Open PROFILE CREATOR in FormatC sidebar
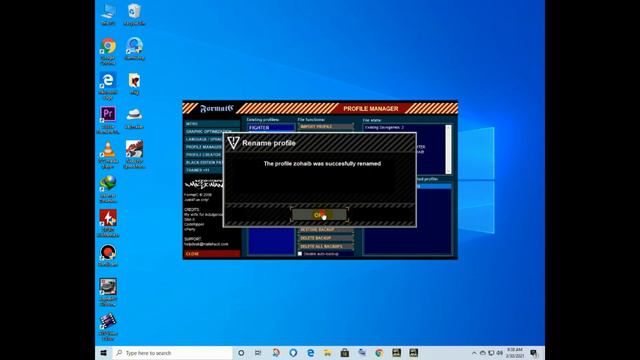This screenshot has width=640, height=360. click(203, 155)
